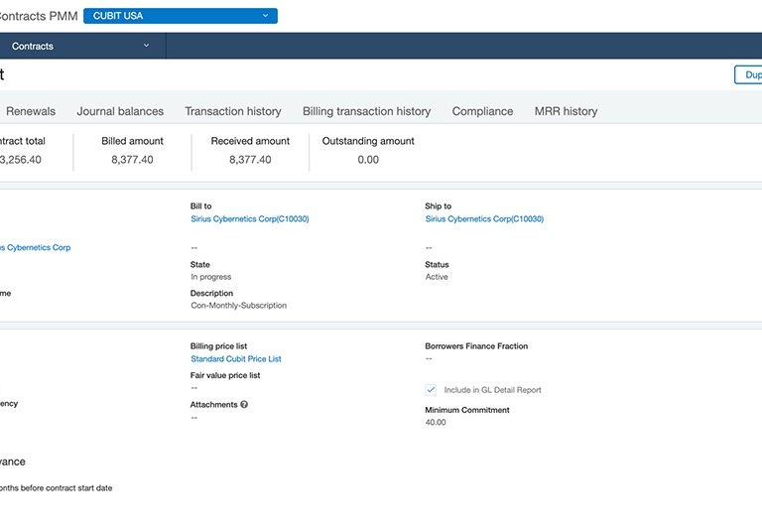Open Ship to Sirius Cybernetics Corp link
Image resolution: width=762 pixels, height=532 pixels.
[x=484, y=218]
